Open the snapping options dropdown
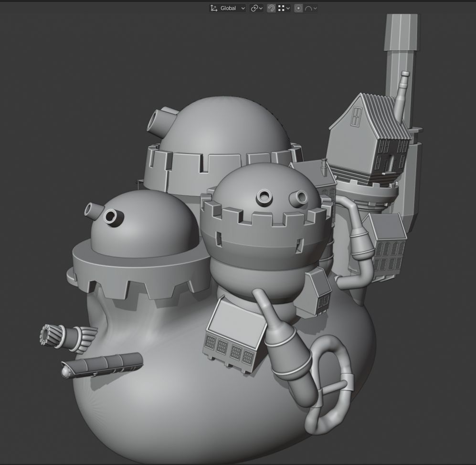The width and height of the screenshot is (476, 465). click(x=284, y=8)
